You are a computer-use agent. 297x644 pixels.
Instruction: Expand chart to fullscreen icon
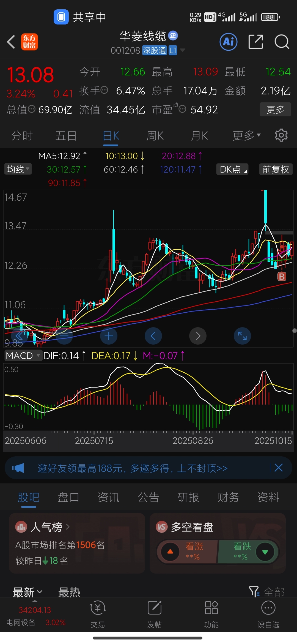point(242,336)
